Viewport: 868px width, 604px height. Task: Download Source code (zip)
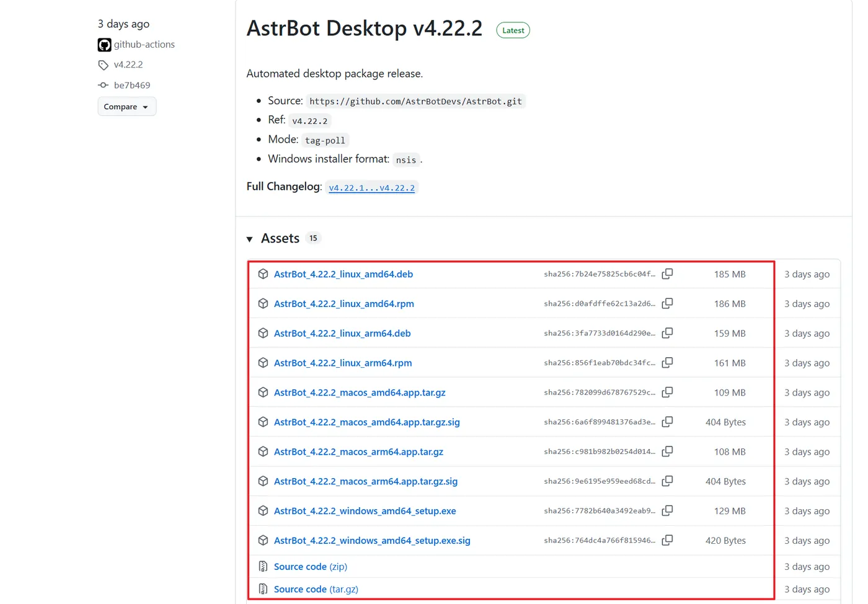tap(311, 567)
